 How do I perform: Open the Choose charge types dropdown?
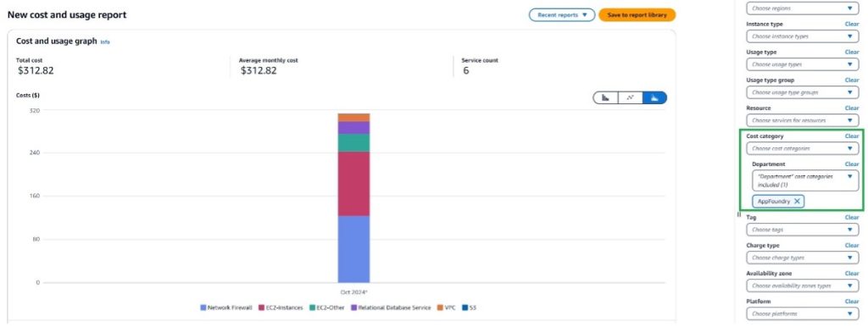pyautogui.click(x=802, y=258)
